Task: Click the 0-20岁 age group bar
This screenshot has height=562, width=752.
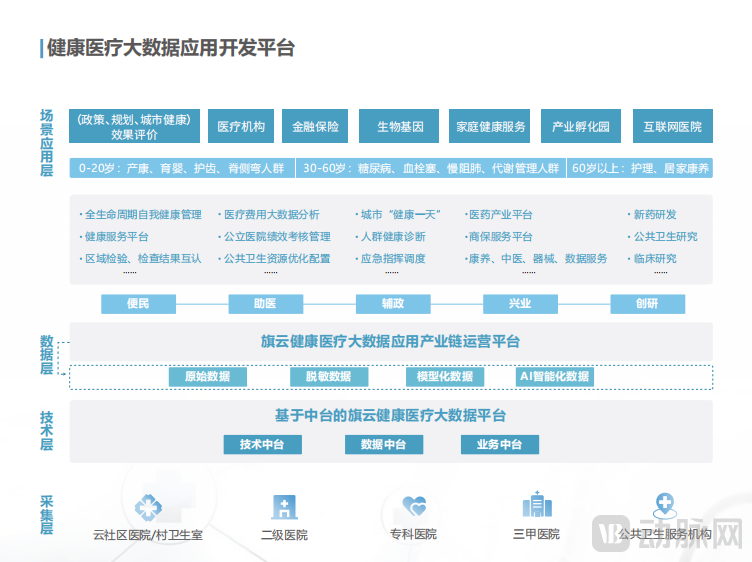Action: coord(182,168)
